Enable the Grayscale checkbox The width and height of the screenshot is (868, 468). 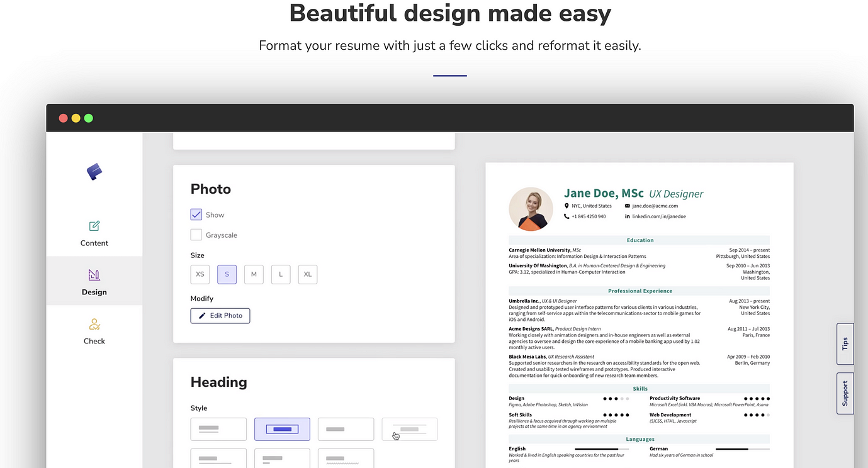point(196,235)
